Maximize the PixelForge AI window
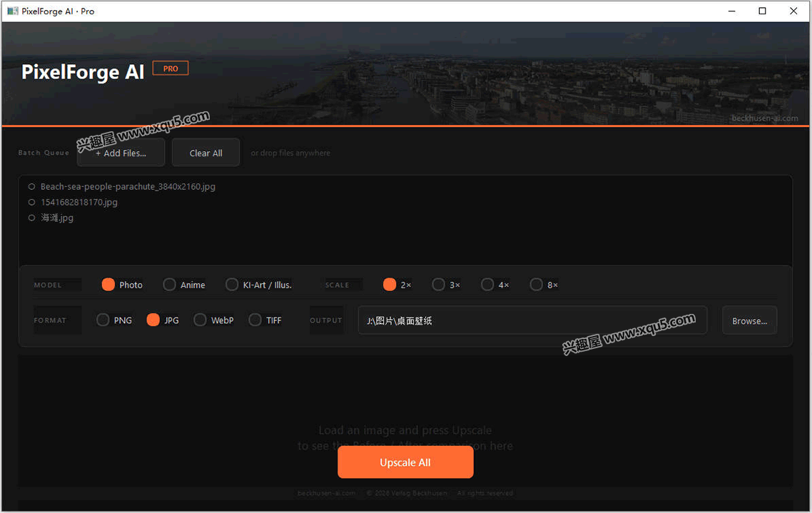Screen dimensions: 812x513 tap(762, 11)
